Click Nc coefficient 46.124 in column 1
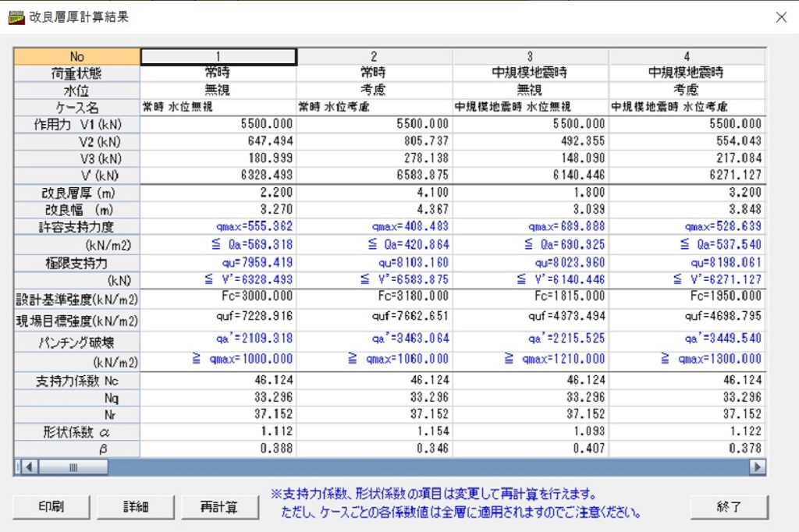This screenshot has height=532, width=799. pos(218,380)
